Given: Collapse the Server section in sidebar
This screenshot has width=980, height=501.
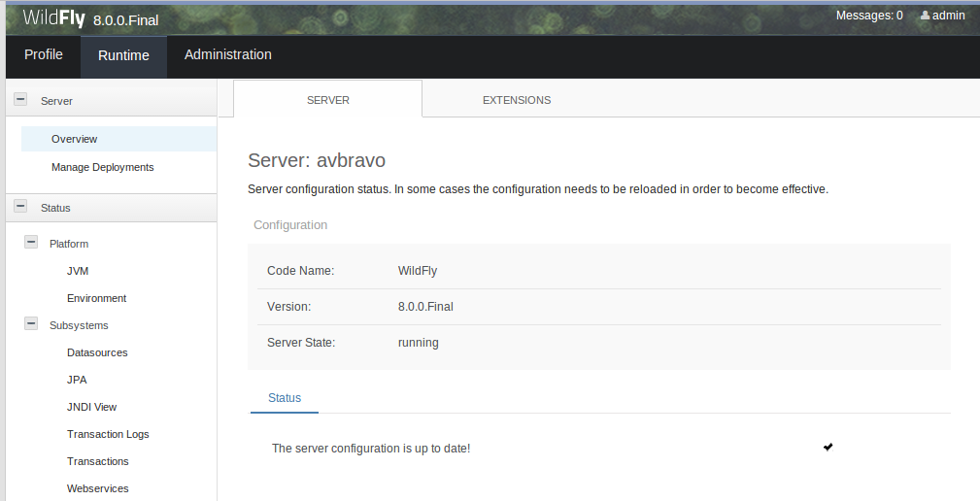Looking at the screenshot, I should click(20, 99).
